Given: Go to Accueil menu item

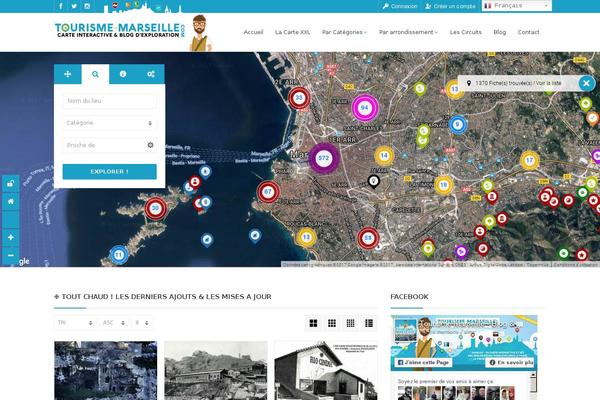Looking at the screenshot, I should pos(253,32).
